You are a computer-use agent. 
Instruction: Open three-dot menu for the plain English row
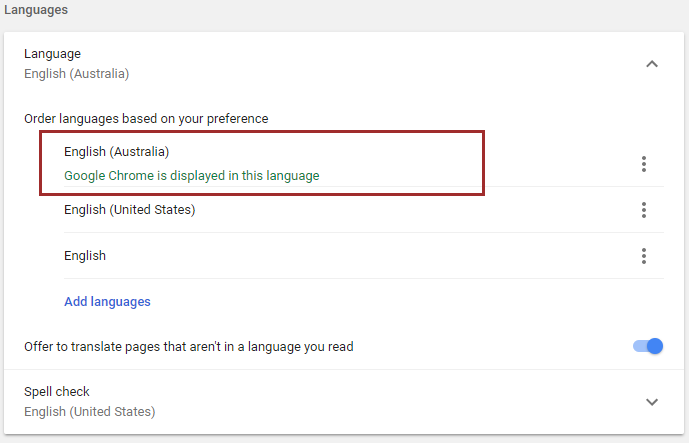[x=644, y=256]
